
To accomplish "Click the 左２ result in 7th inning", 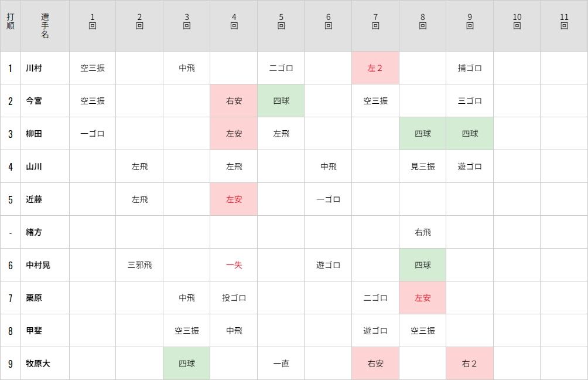I will (375, 68).
